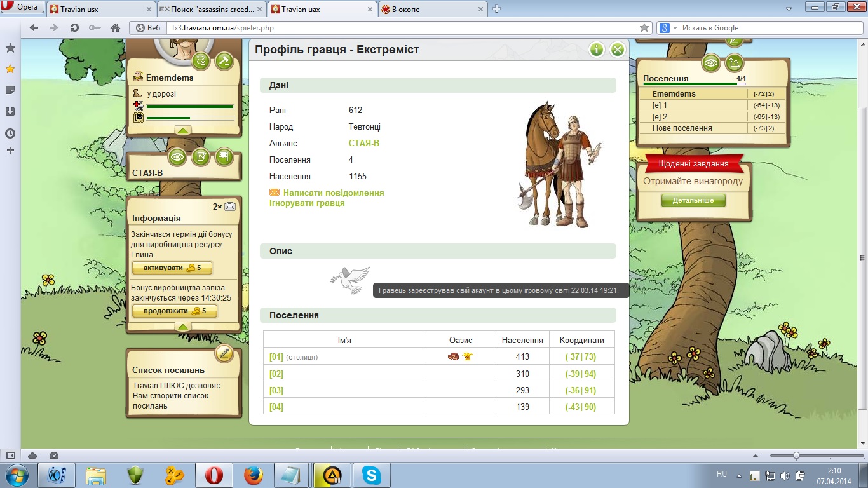Open new tab plus button
Image resolution: width=868 pixels, height=488 pixels.
(x=497, y=9)
